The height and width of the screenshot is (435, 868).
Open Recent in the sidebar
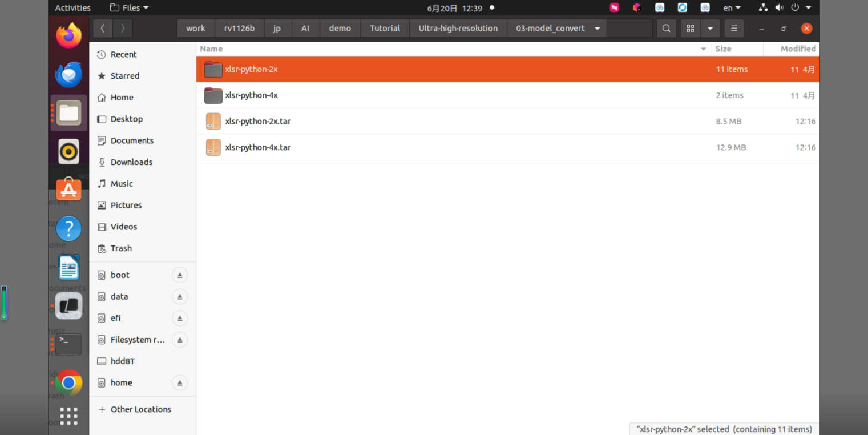coord(143,55)
